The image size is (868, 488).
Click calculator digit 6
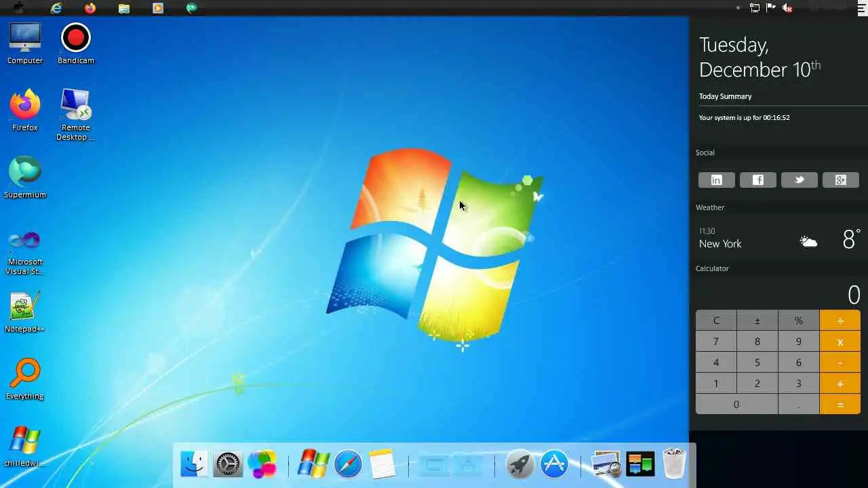799,363
